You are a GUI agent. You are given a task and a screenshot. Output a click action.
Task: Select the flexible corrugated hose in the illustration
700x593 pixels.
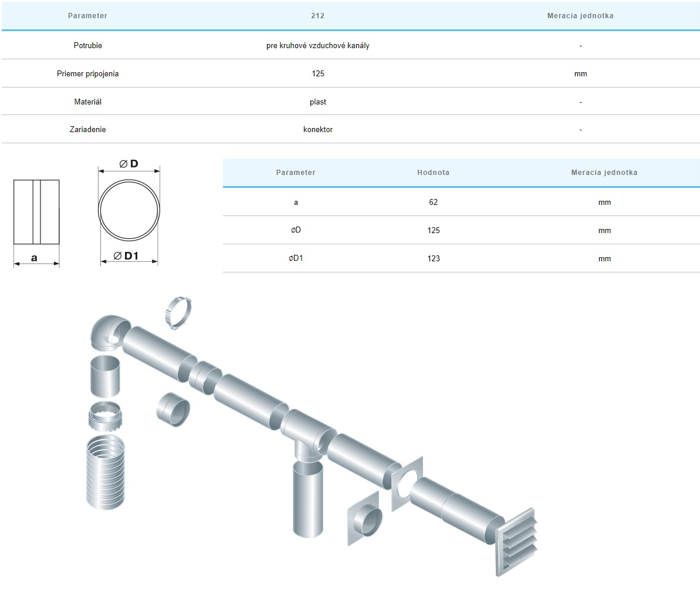pyautogui.click(x=106, y=471)
